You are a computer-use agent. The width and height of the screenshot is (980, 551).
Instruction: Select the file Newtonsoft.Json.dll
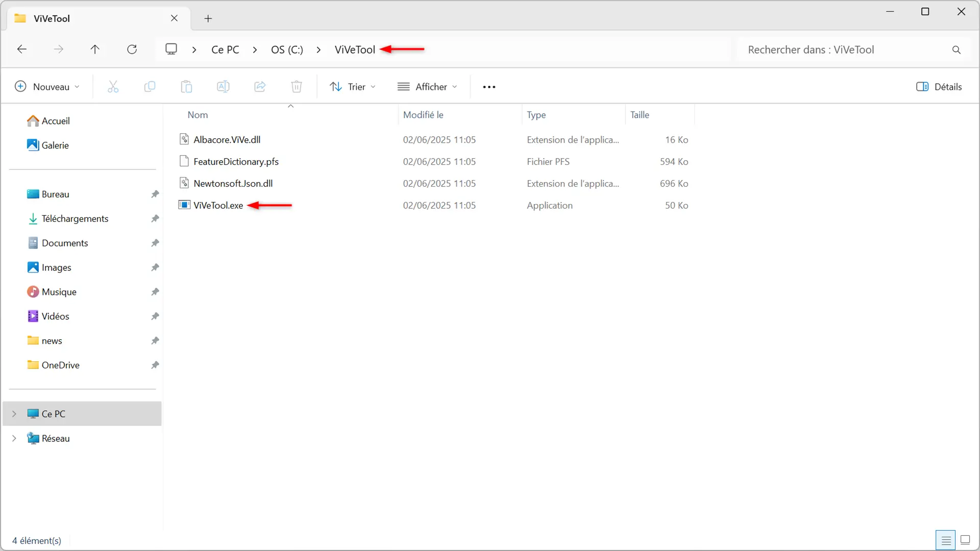233,184
